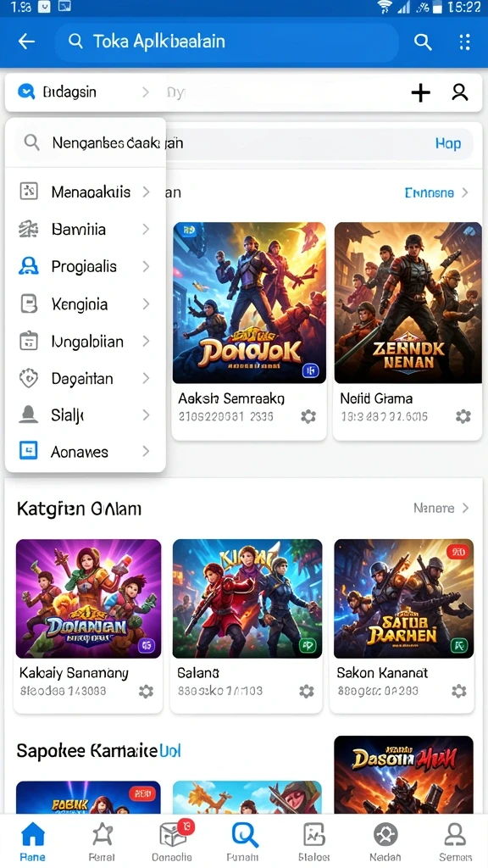488x868 pixels.
Task: Select the Bamiiia menu entry
Action: [x=86, y=229]
